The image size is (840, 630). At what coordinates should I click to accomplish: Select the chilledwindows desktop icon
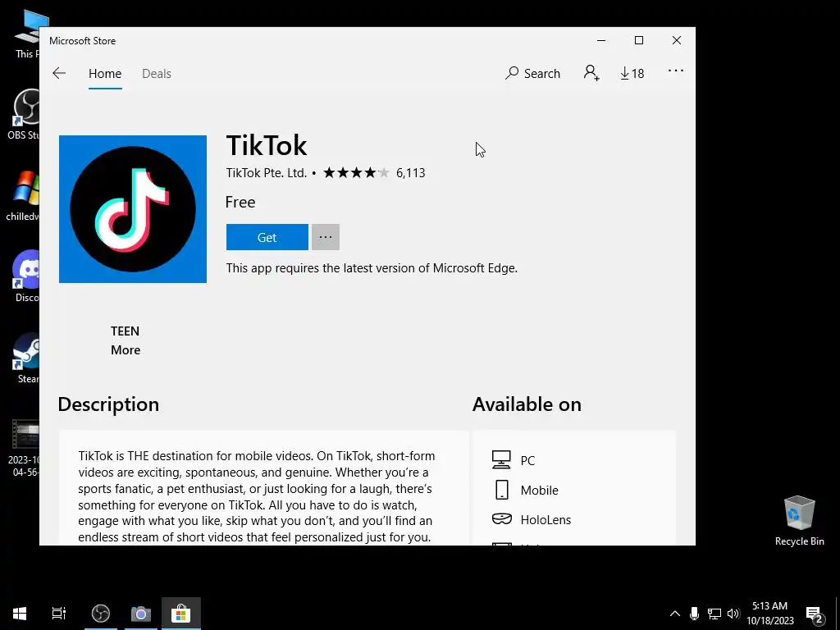point(24,195)
